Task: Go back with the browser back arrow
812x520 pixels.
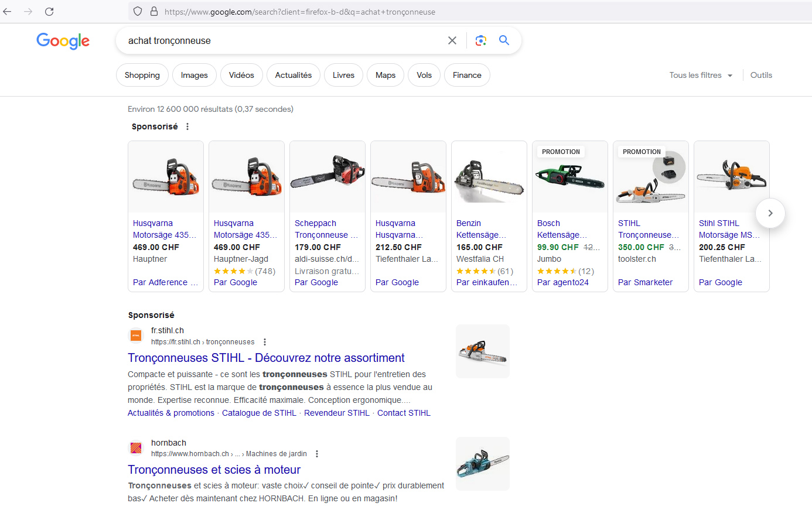Action: (7, 11)
